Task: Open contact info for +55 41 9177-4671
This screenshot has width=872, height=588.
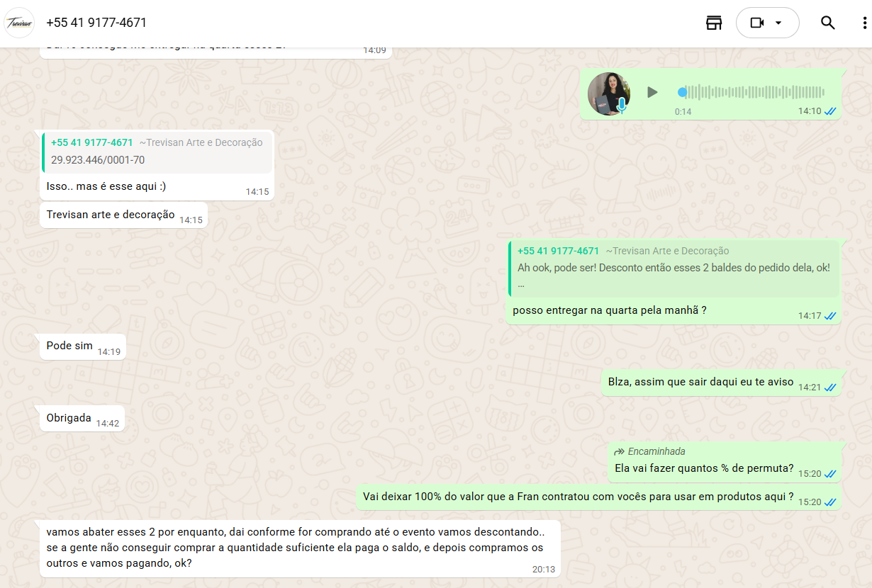Action: [96, 23]
